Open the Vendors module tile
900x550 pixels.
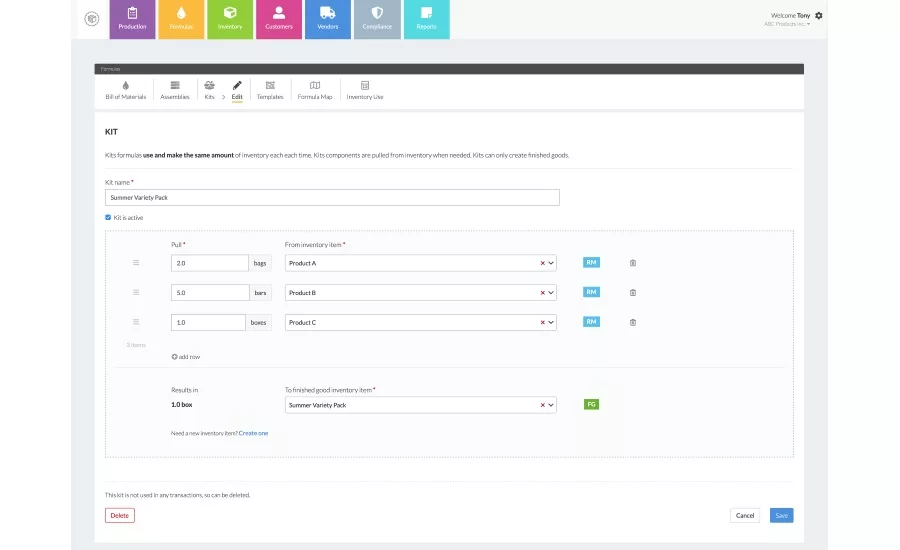point(328,19)
